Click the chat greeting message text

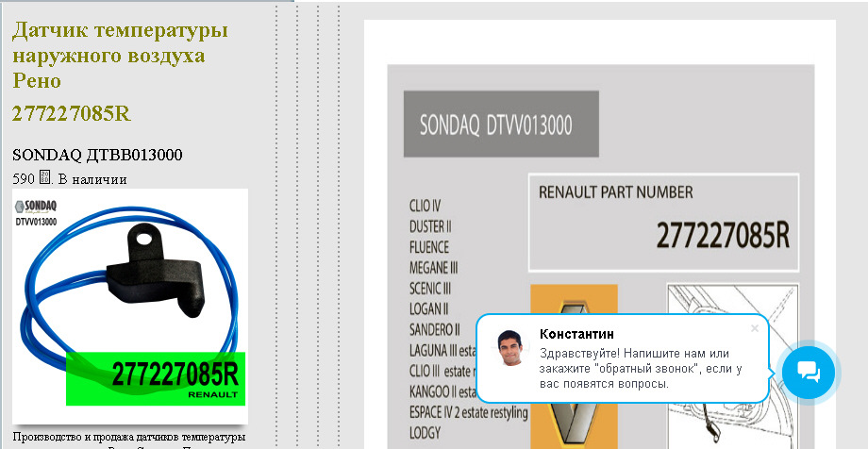click(x=641, y=368)
